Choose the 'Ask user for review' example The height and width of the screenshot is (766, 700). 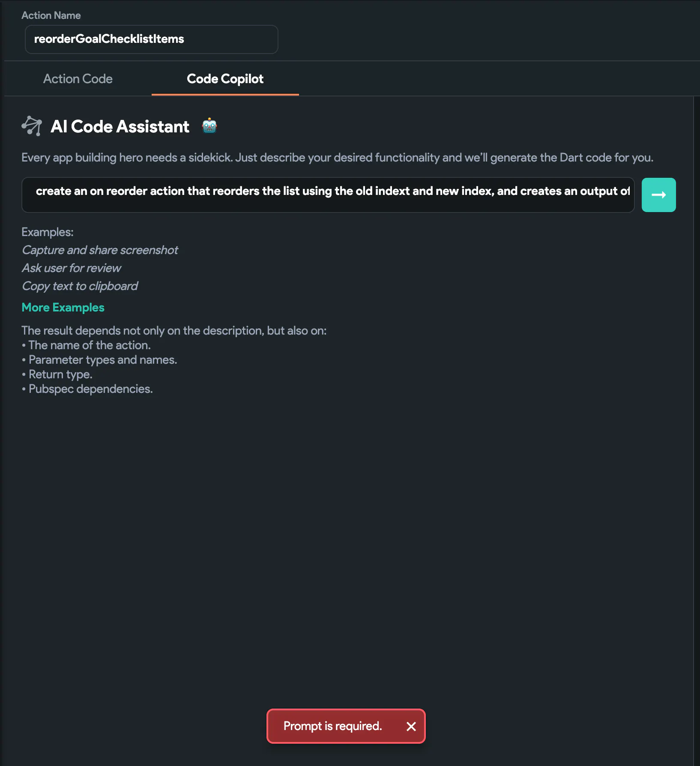72,268
